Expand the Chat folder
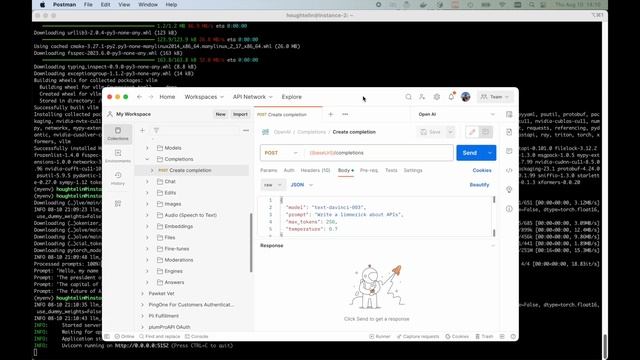 (x=147, y=181)
